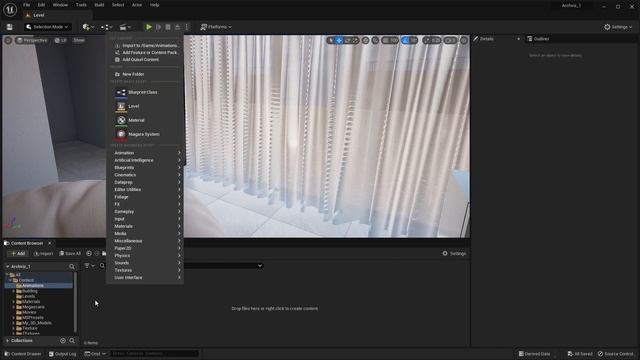Viewport: 640px width, 360px height.
Task: Select New Folder in the add menu
Action: 130,74
